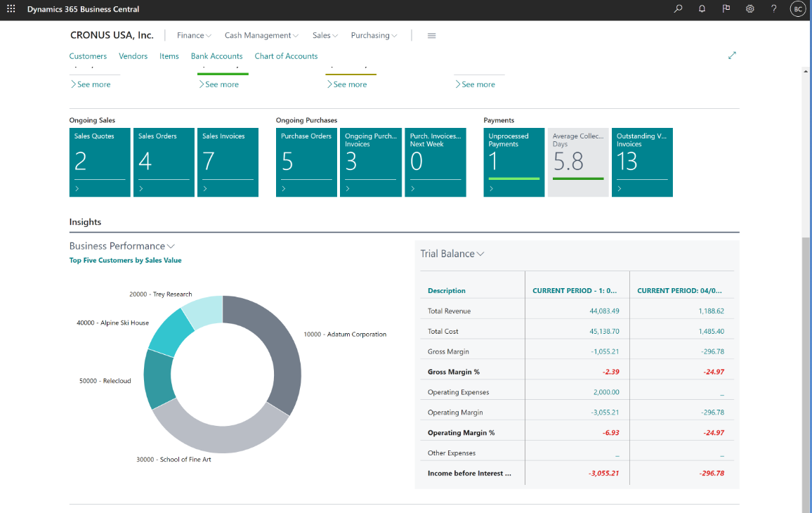
Task: Open the Vendors tab
Action: [x=133, y=56]
